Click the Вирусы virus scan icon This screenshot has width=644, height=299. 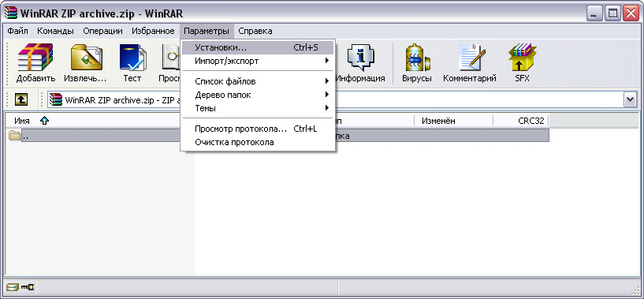[x=417, y=62]
